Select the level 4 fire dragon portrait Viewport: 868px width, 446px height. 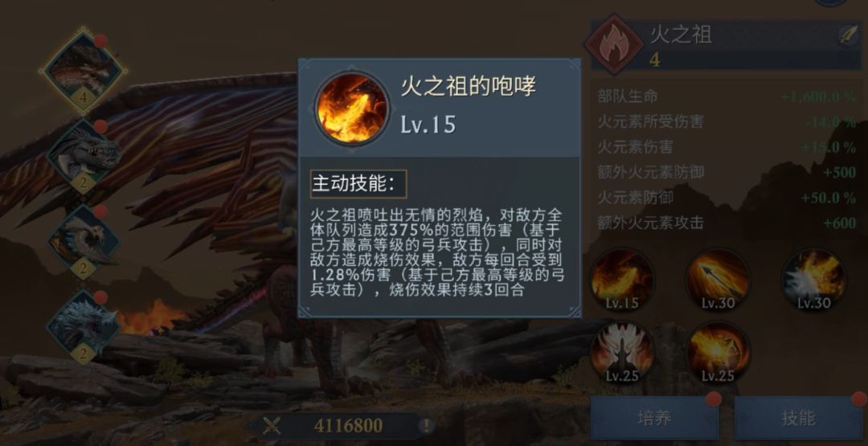[84, 71]
